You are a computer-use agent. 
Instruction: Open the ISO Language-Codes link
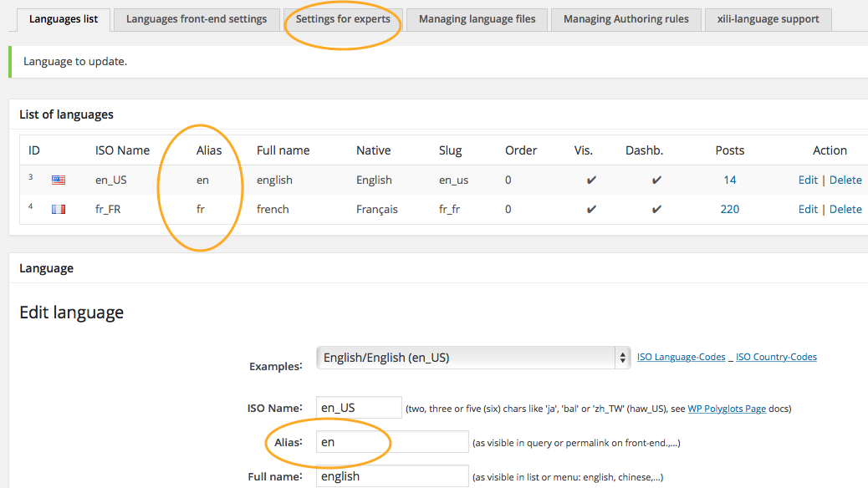pos(682,356)
